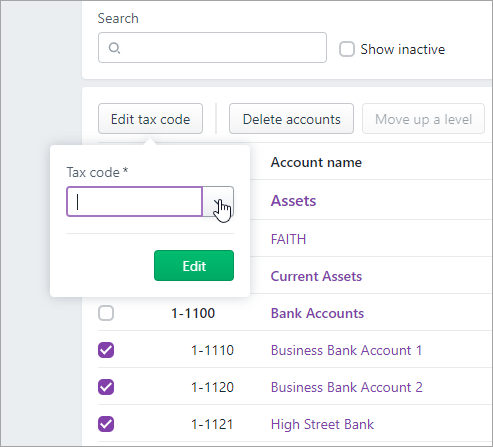Click the Edit tax code button
493x447 pixels.
point(150,119)
